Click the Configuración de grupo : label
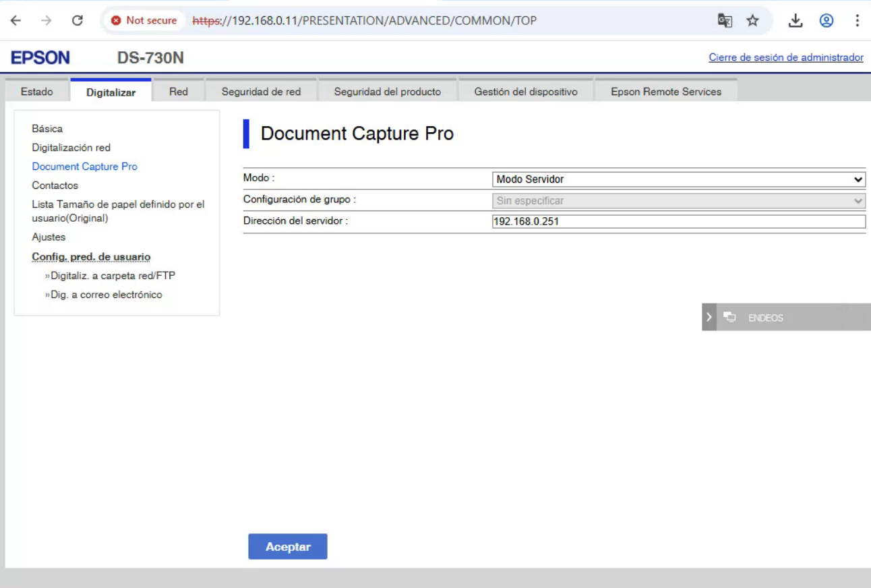Screen dimensions: 871x588 pos(299,200)
